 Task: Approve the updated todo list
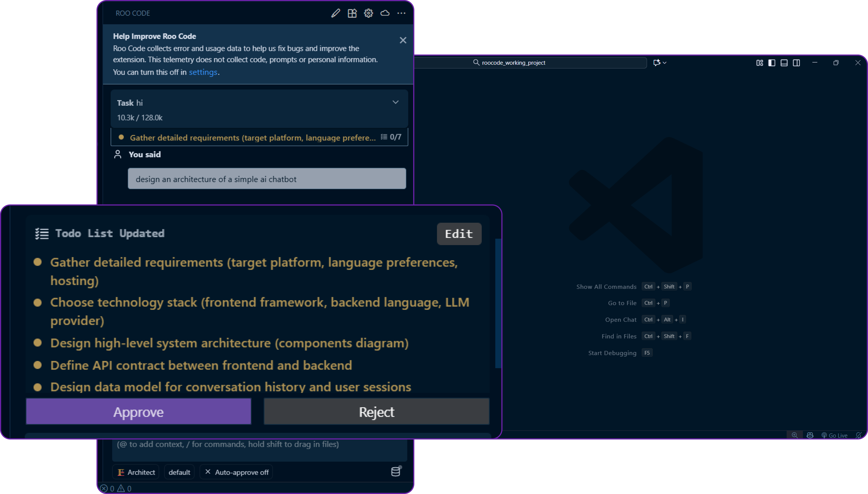click(x=138, y=411)
